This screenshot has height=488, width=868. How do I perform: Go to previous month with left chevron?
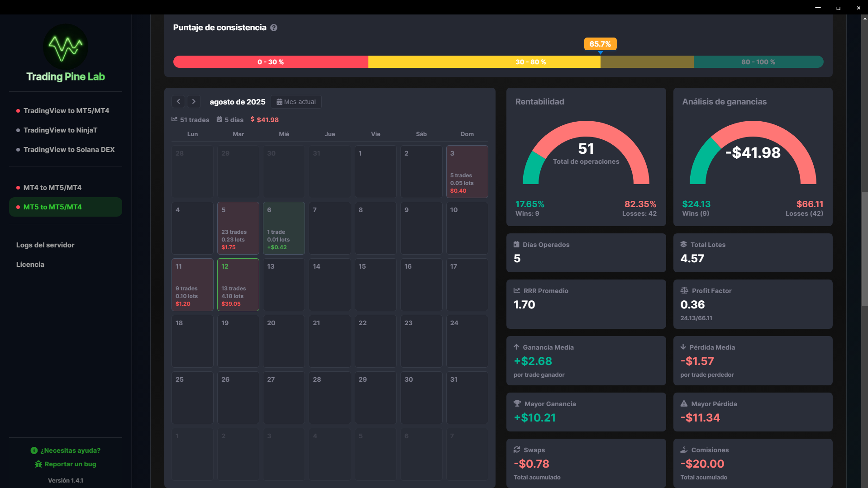178,102
